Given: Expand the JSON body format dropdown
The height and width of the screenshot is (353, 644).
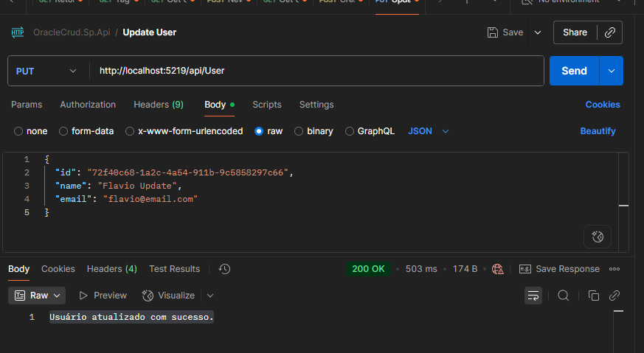Looking at the screenshot, I should (x=429, y=131).
